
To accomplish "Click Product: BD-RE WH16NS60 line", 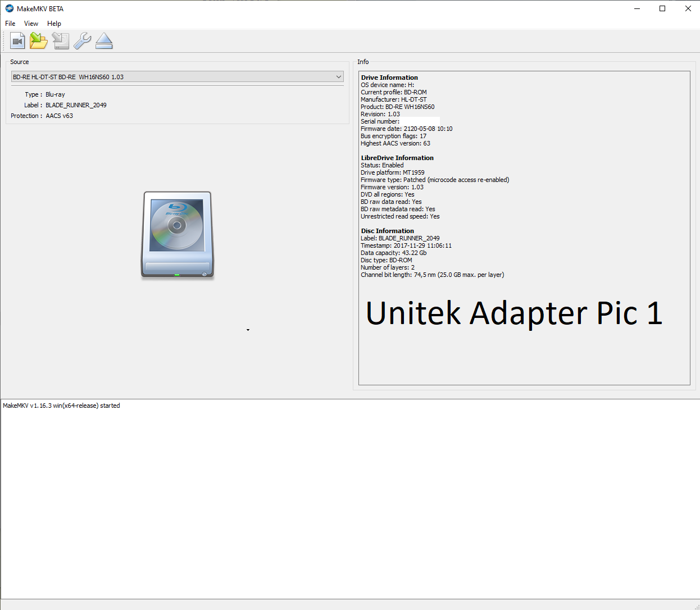I will (397, 107).
